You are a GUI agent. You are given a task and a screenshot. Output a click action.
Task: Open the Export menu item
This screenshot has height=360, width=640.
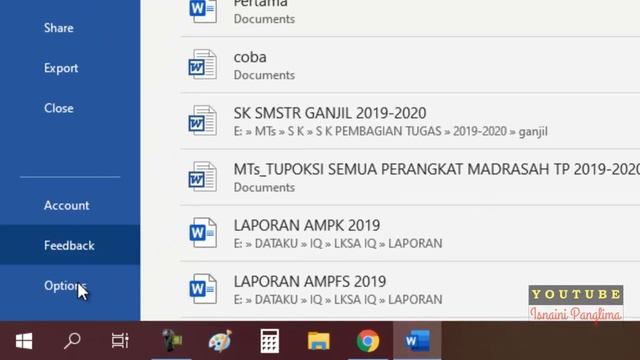61,68
